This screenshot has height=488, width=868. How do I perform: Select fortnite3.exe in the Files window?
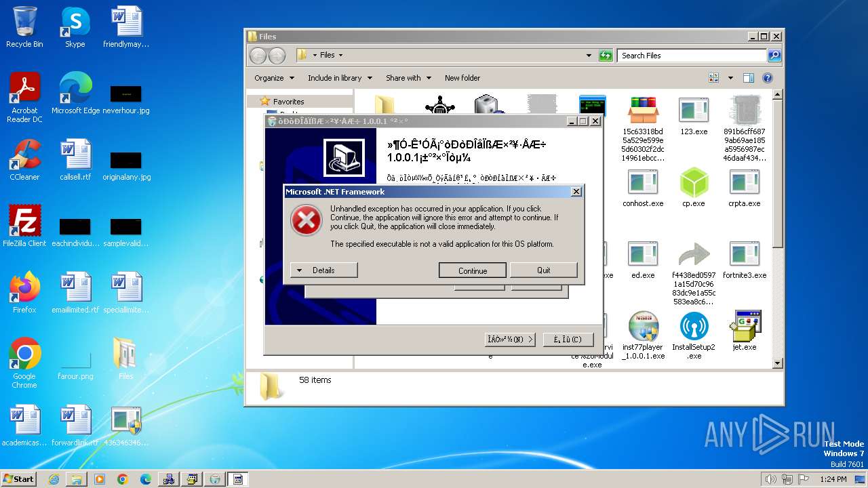745,260
